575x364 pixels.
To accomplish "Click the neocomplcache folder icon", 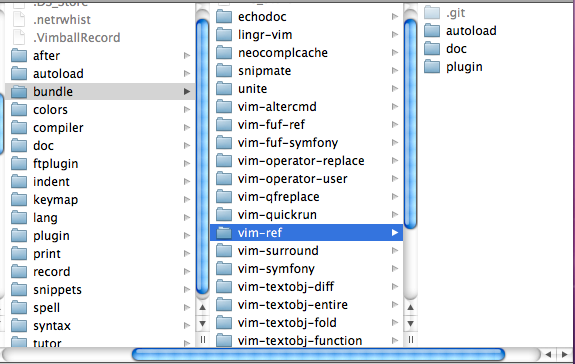I will tap(224, 52).
